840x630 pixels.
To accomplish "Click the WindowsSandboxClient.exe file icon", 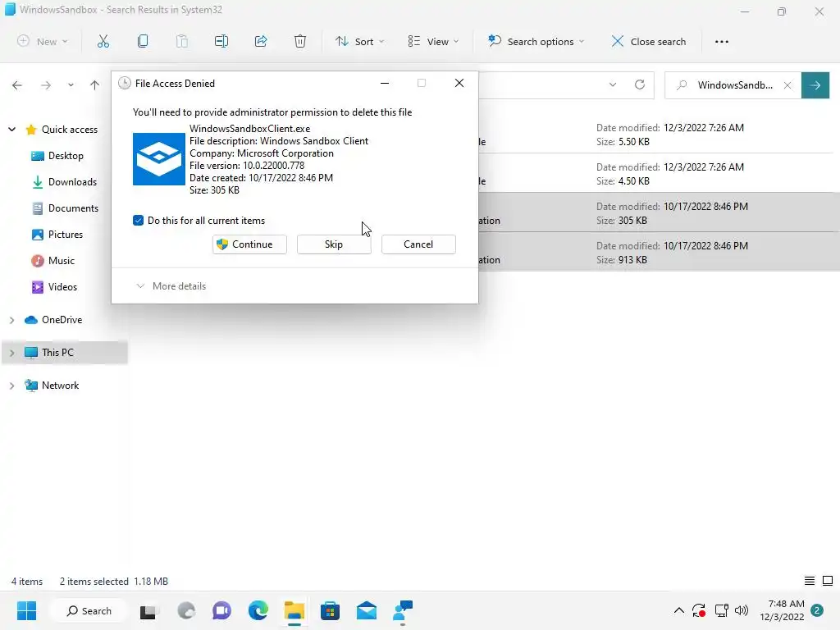I will coord(159,159).
